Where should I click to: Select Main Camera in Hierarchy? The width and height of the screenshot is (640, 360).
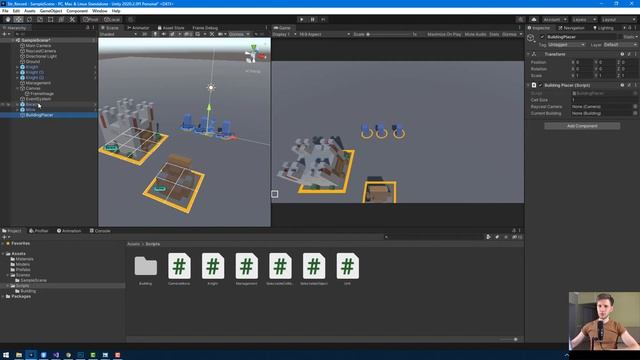click(38, 46)
